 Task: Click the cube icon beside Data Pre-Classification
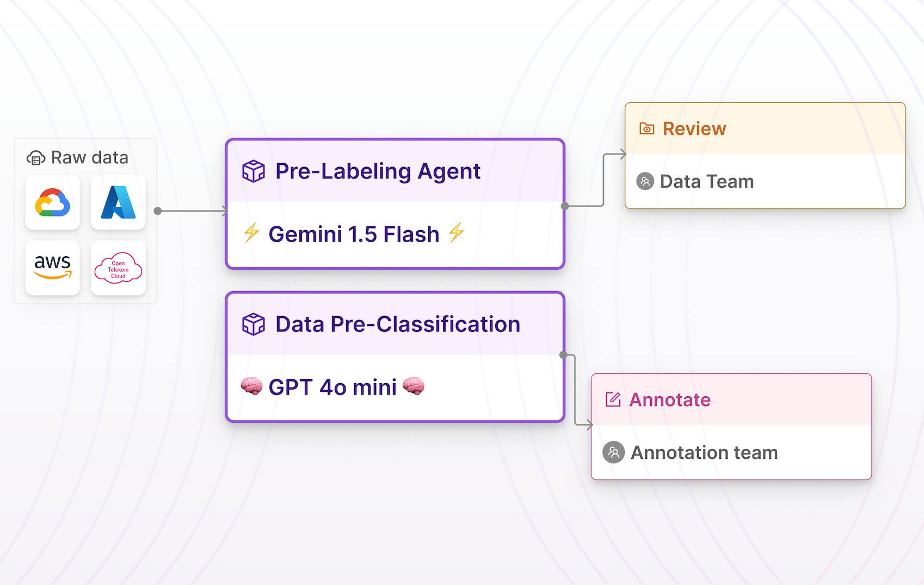tap(254, 324)
